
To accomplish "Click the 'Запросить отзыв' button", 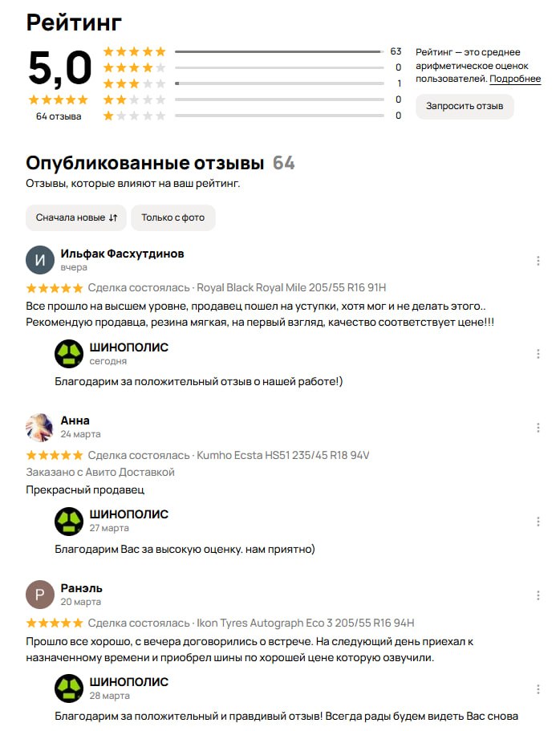I will (465, 106).
